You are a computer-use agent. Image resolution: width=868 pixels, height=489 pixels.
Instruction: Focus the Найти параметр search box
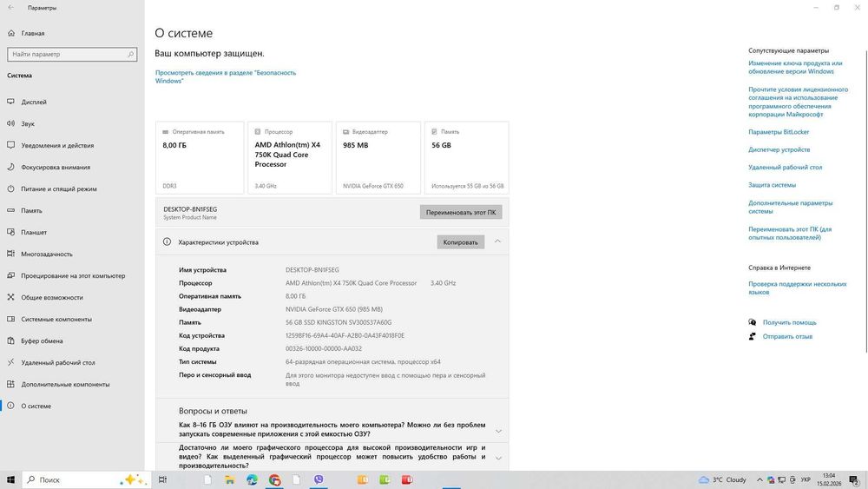click(x=72, y=54)
